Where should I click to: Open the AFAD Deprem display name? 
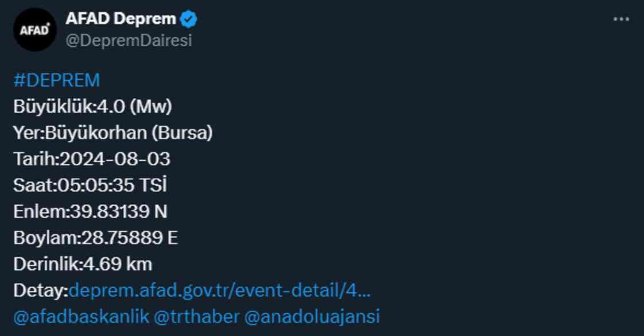(121, 19)
